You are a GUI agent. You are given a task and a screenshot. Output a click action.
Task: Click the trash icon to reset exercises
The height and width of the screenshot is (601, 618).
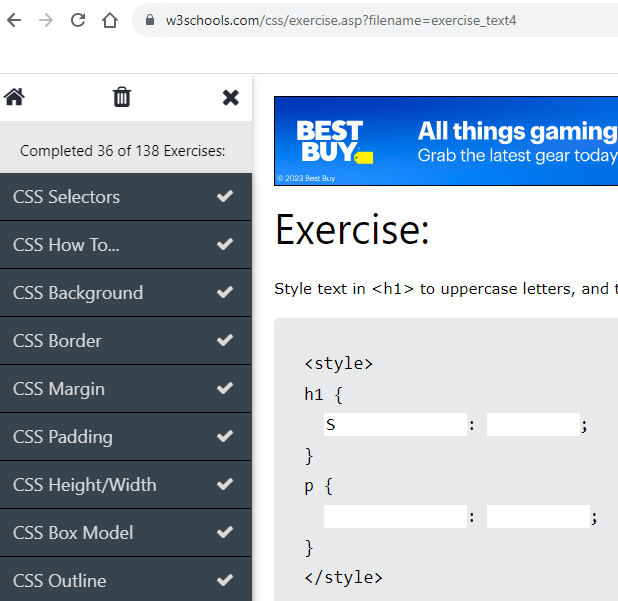(122, 97)
